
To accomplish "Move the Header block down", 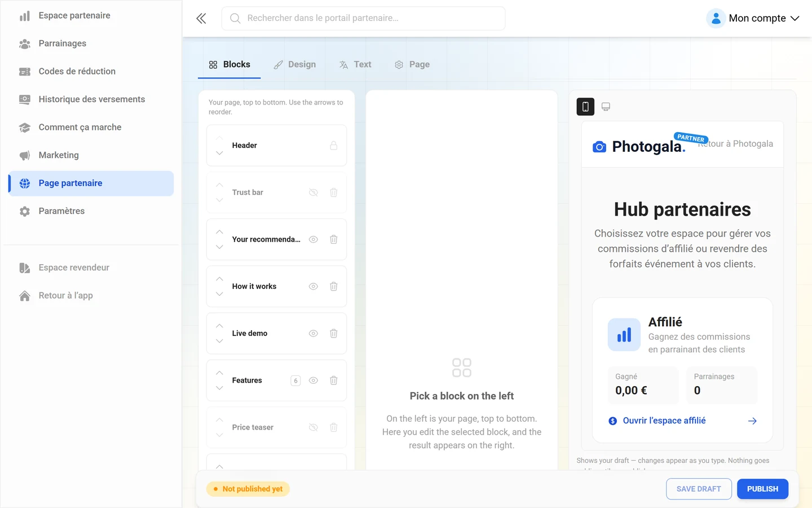I will tap(219, 153).
